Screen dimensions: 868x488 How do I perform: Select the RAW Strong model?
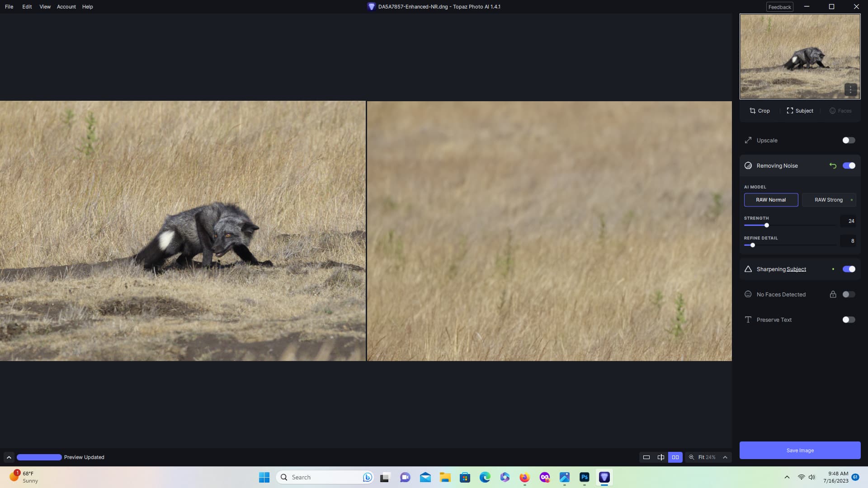click(828, 200)
